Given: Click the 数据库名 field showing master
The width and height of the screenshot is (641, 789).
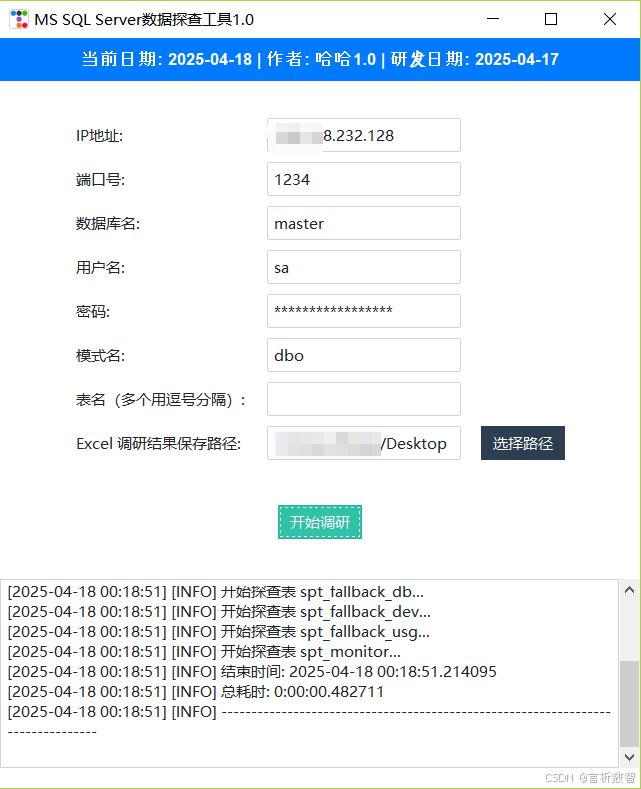Looking at the screenshot, I should [x=364, y=223].
